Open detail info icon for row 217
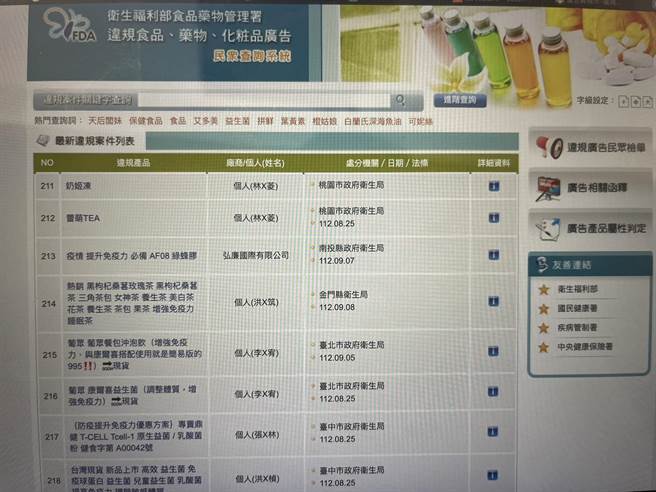656x492 pixels. tap(492, 431)
